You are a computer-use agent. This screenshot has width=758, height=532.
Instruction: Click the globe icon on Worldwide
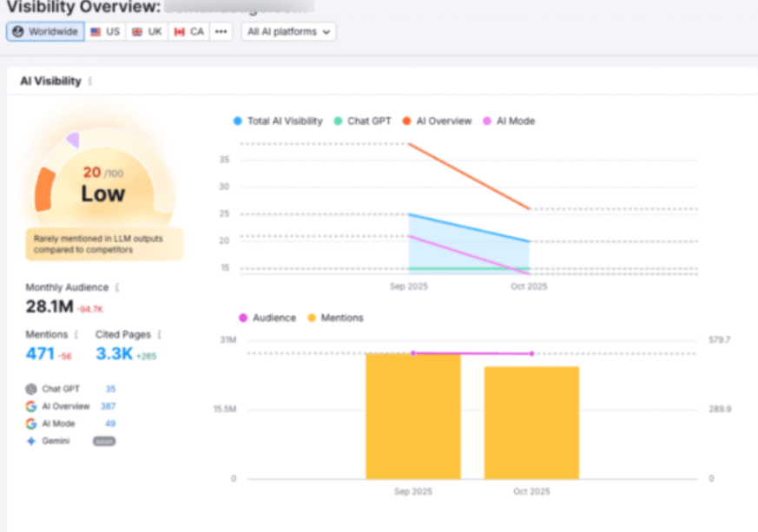18,32
